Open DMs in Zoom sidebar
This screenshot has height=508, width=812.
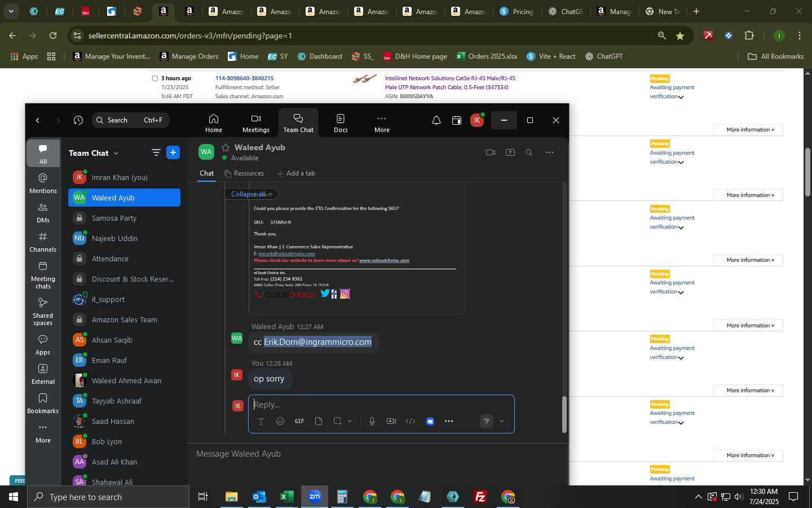pyautogui.click(x=43, y=212)
